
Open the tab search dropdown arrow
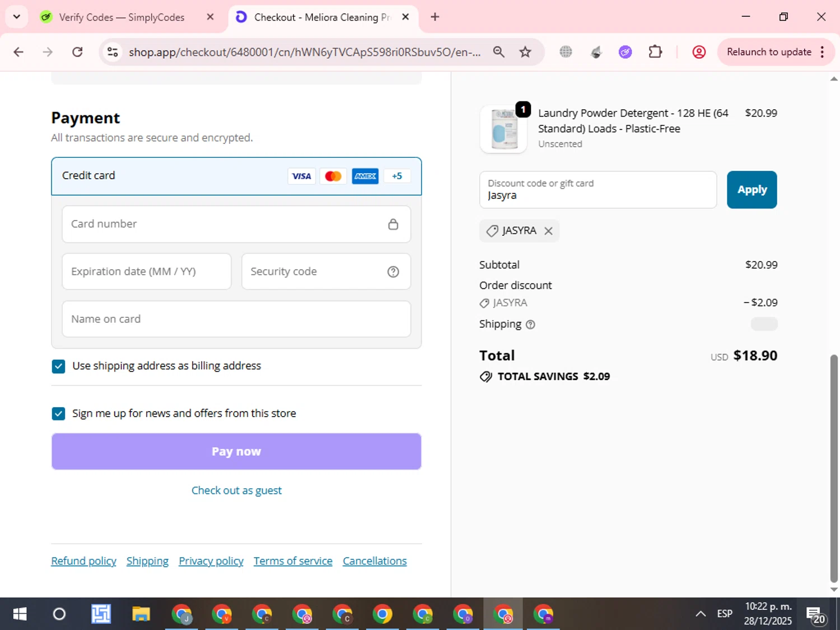pos(17,17)
